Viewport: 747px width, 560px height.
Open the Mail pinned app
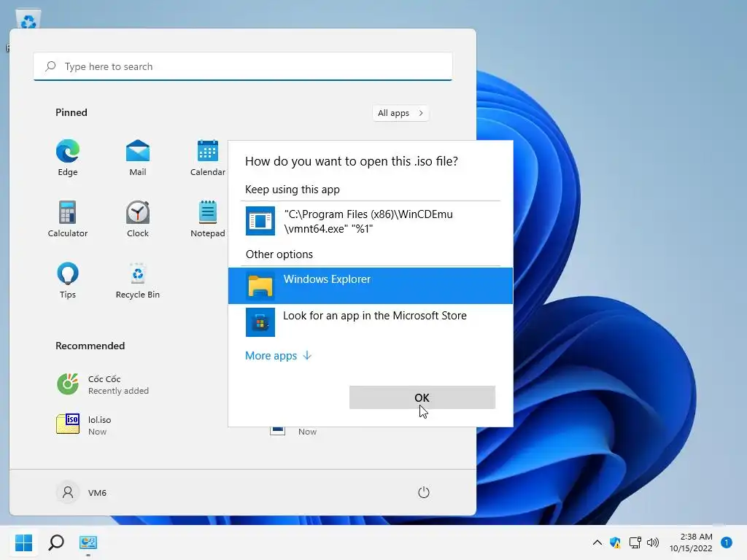[x=138, y=158]
